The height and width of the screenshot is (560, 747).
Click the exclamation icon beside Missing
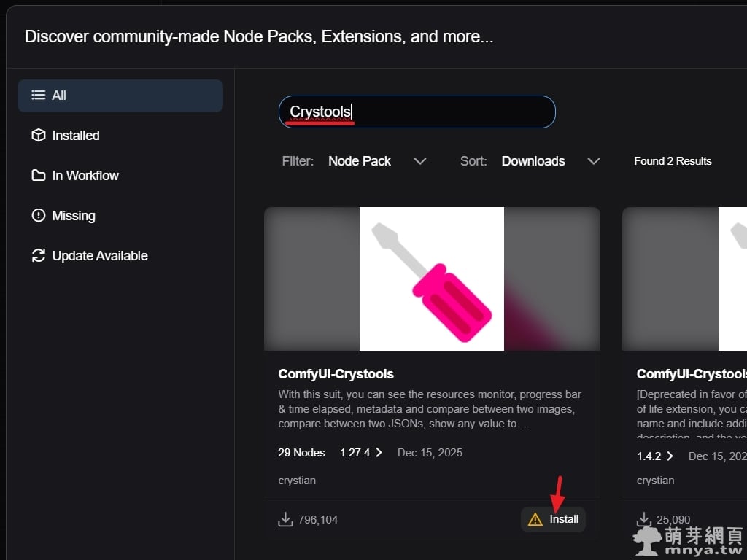(39, 216)
